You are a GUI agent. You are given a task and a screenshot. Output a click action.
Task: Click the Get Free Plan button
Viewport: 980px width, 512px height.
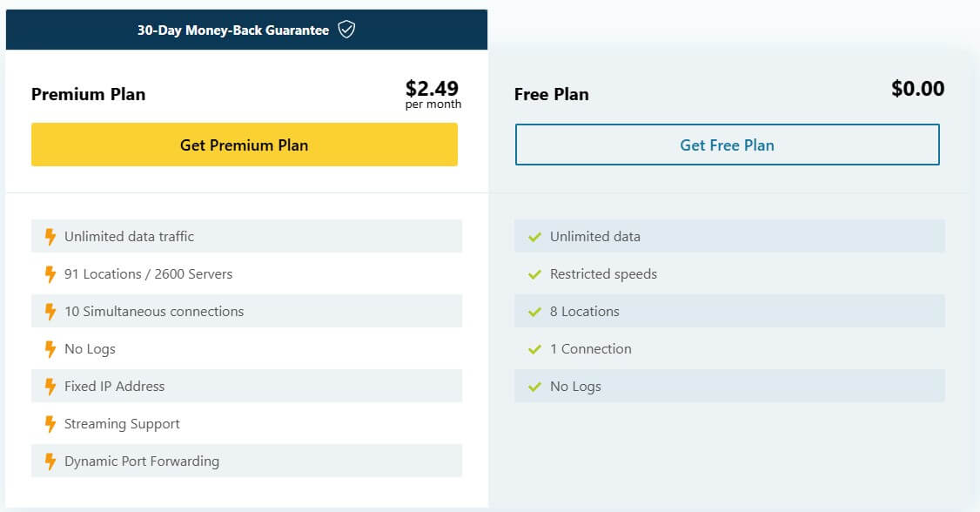pyautogui.click(x=728, y=145)
